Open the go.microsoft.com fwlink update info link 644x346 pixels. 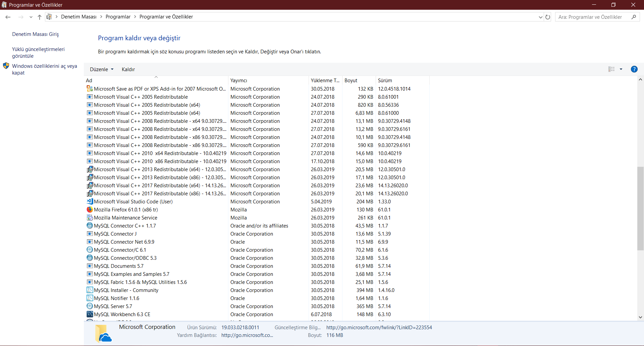(379, 328)
